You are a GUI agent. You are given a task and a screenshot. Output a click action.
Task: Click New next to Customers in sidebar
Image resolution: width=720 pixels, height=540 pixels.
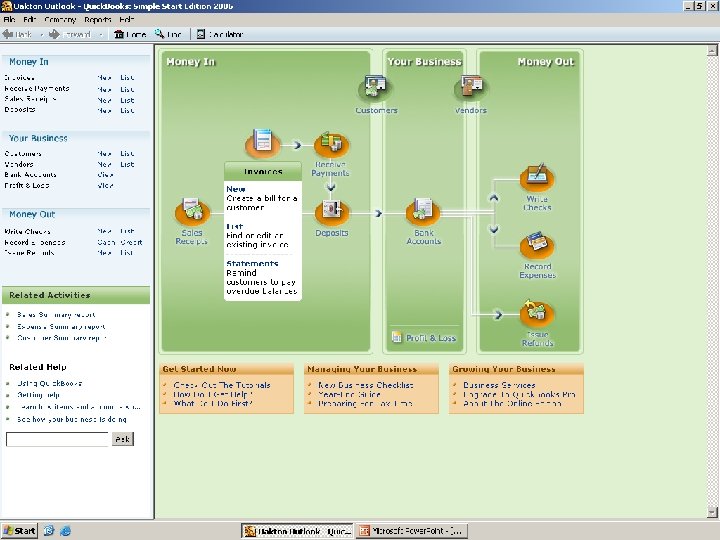104,153
